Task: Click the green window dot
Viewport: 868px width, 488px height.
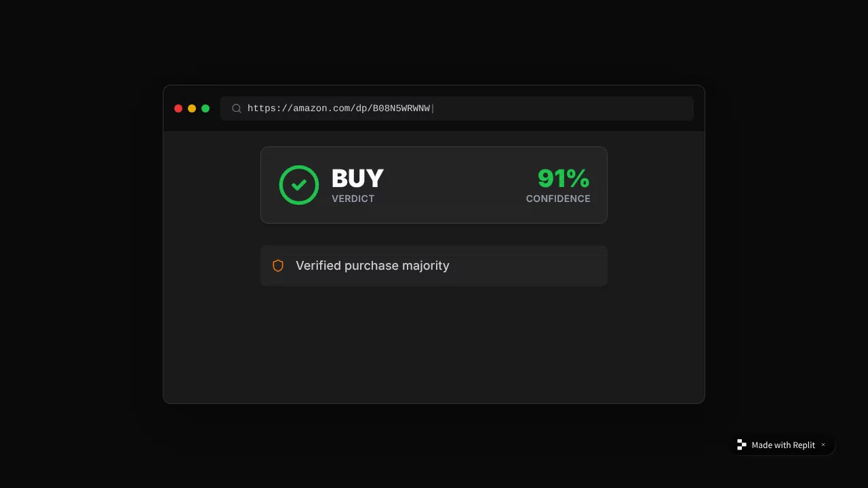Action: point(205,108)
